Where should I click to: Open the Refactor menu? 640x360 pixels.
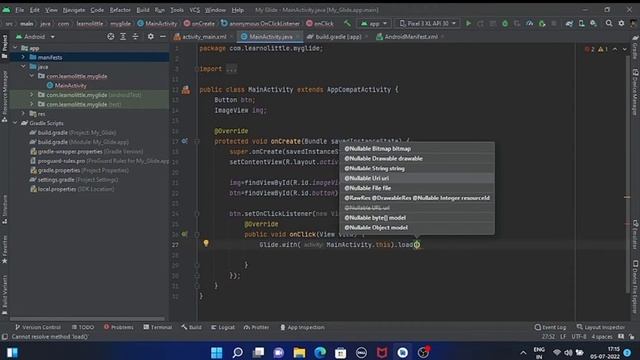pos(120,10)
